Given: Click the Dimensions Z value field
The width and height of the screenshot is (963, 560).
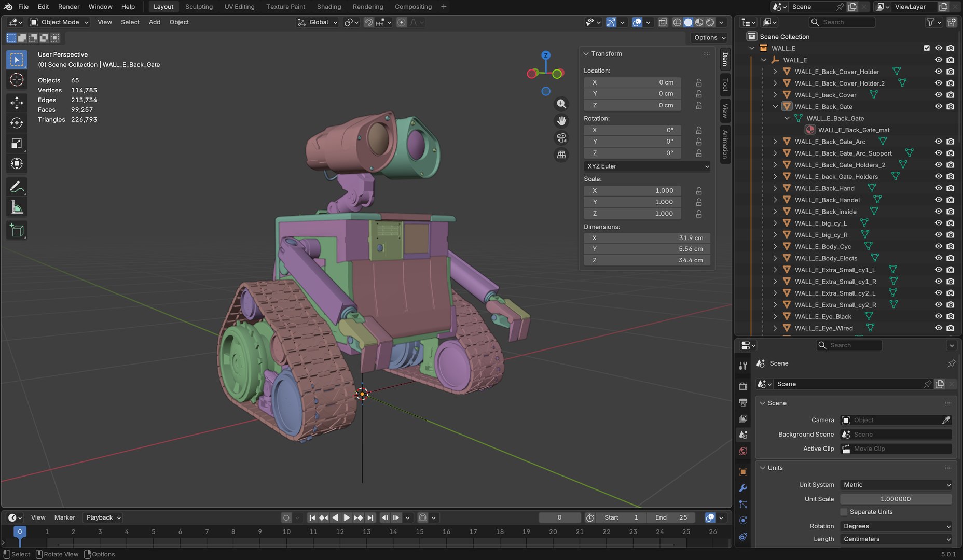Looking at the screenshot, I should pos(647,260).
